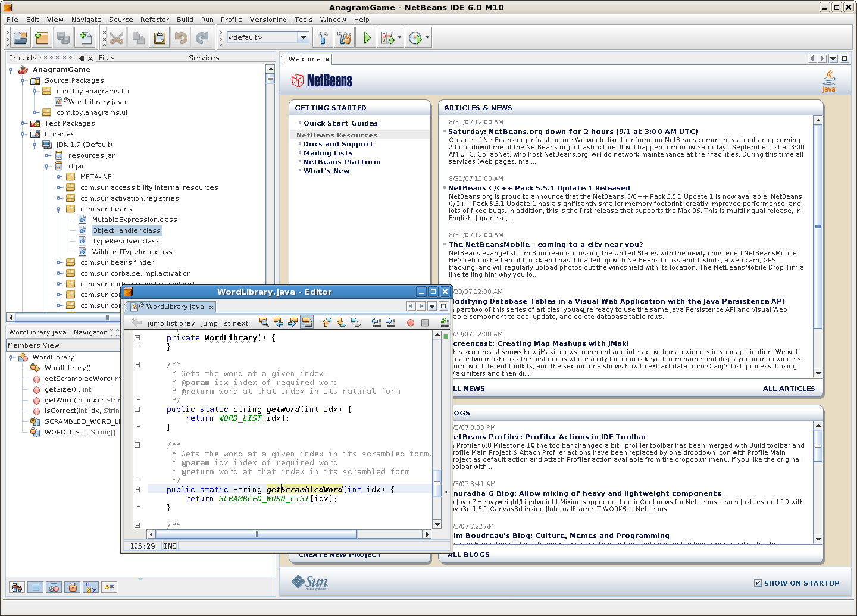Screen dimensions: 857x616
Task: Click Find Next Occurrence icon in editor toolbar
Action: click(293, 323)
